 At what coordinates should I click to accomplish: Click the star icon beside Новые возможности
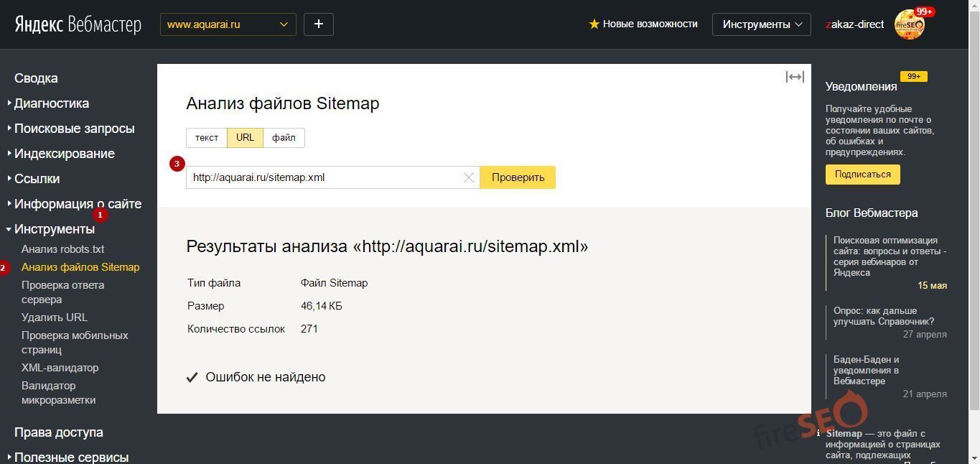click(x=594, y=24)
